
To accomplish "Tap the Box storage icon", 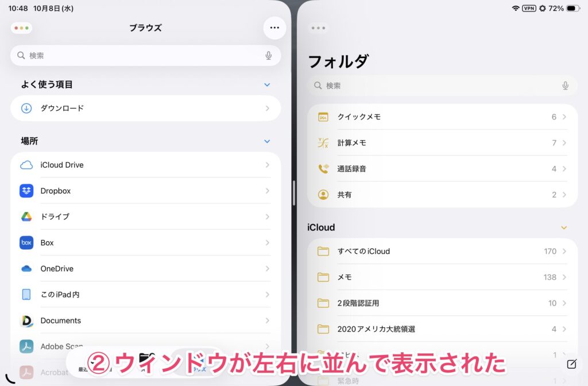I will coord(26,242).
